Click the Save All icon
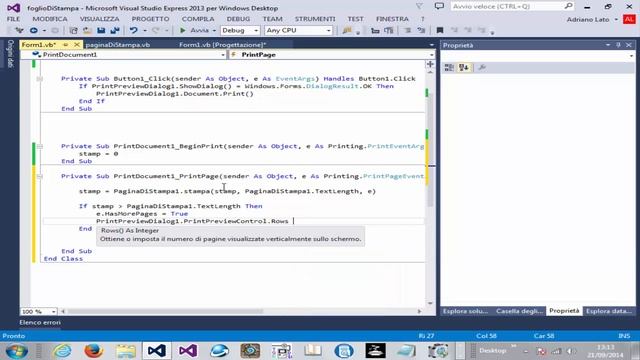The height and width of the screenshot is (360, 640). [115, 31]
